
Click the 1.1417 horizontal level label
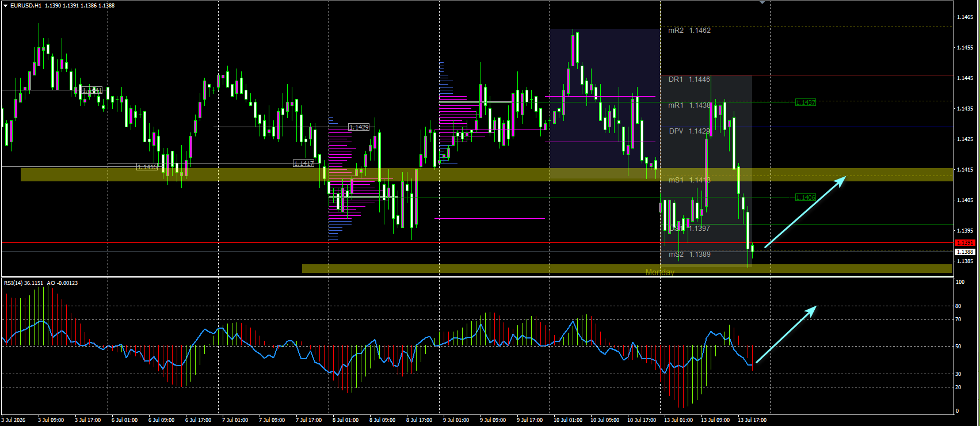click(304, 163)
